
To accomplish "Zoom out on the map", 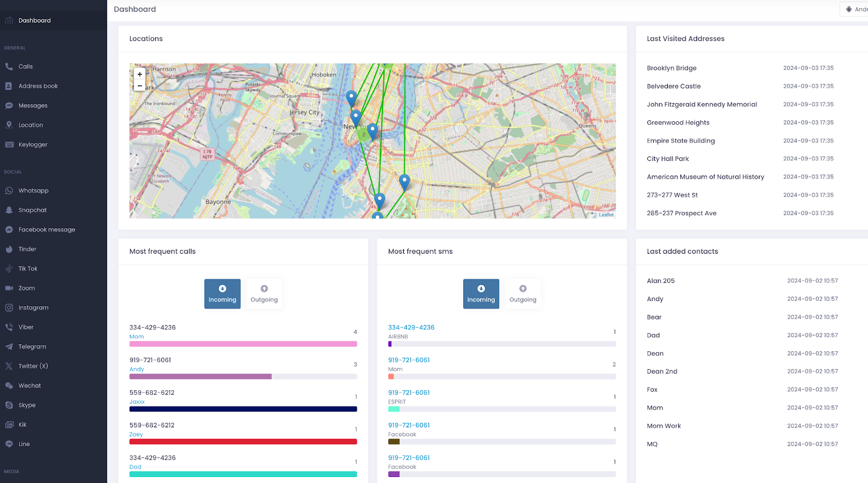I will 139,86.
